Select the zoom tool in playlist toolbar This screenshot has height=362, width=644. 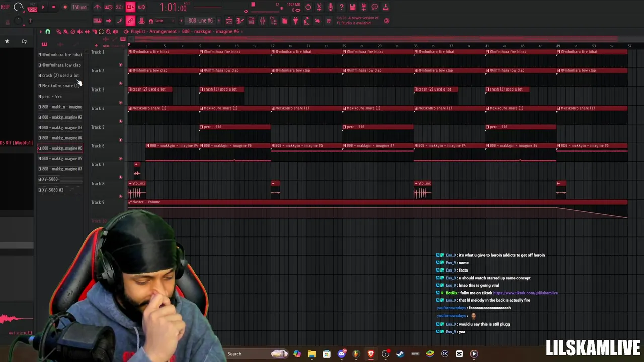pos(108,32)
